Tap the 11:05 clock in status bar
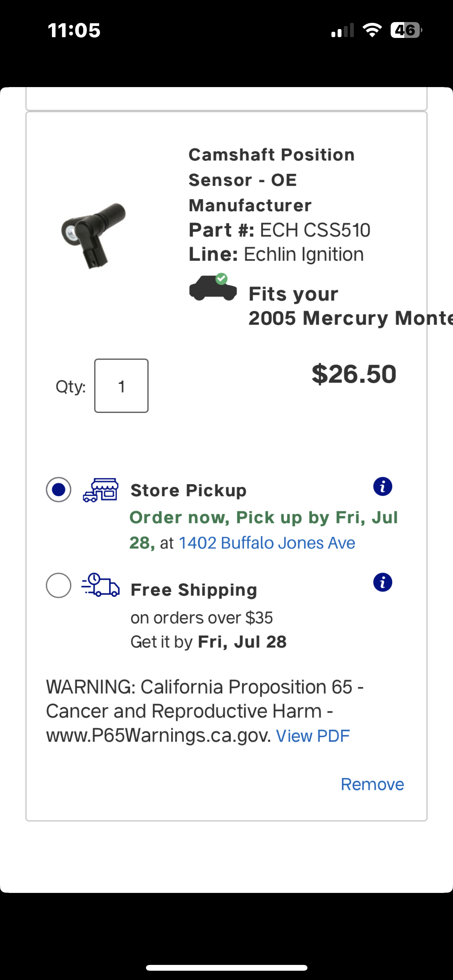Image resolution: width=453 pixels, height=980 pixels. click(x=74, y=30)
